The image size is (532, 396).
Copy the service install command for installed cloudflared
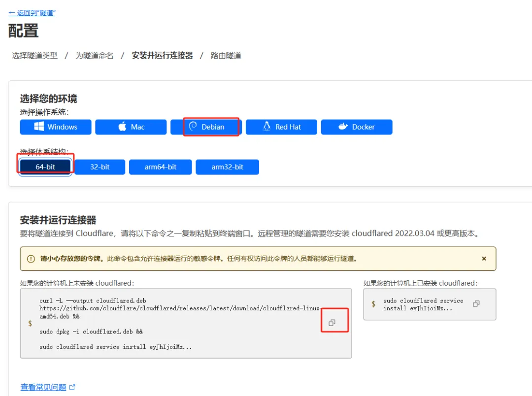476,304
